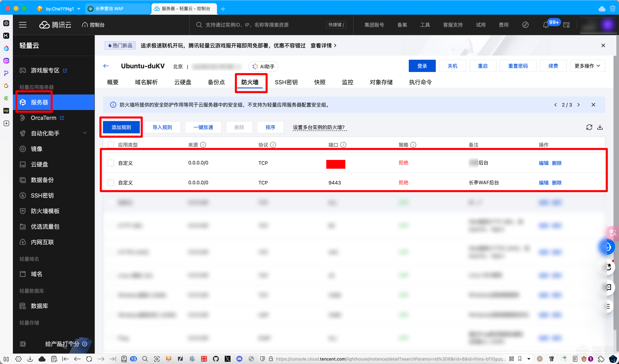This screenshot has height=364, width=619.
Task: Add new panel with plus icon in sidebar
Action: tap(6, 123)
